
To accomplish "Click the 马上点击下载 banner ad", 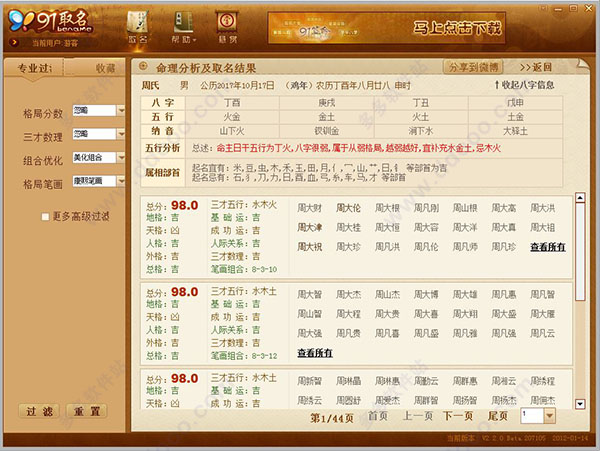I will 386,28.
